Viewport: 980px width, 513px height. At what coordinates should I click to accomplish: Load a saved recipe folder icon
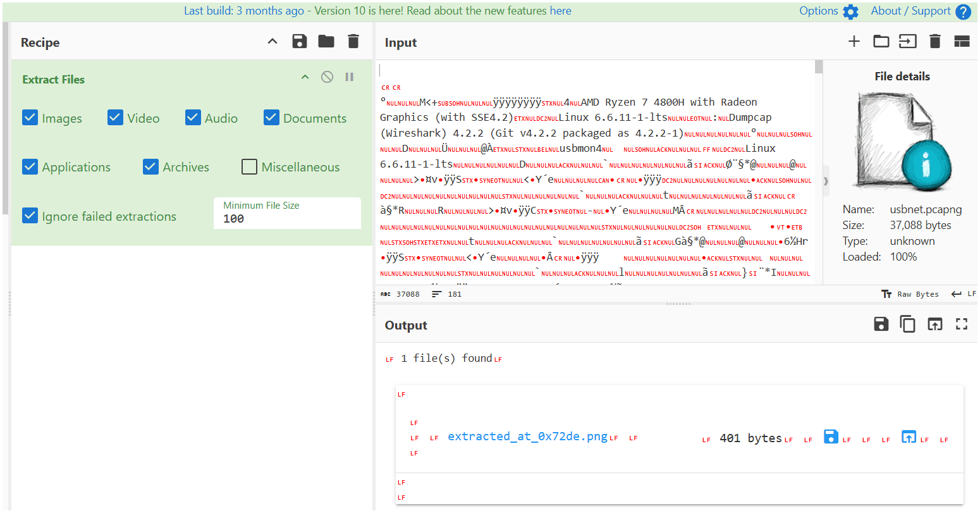click(x=326, y=42)
